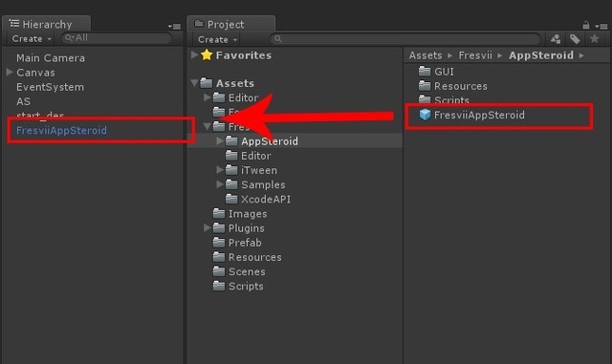
Task: Toggle the Project panel lock icon
Action: click(586, 26)
